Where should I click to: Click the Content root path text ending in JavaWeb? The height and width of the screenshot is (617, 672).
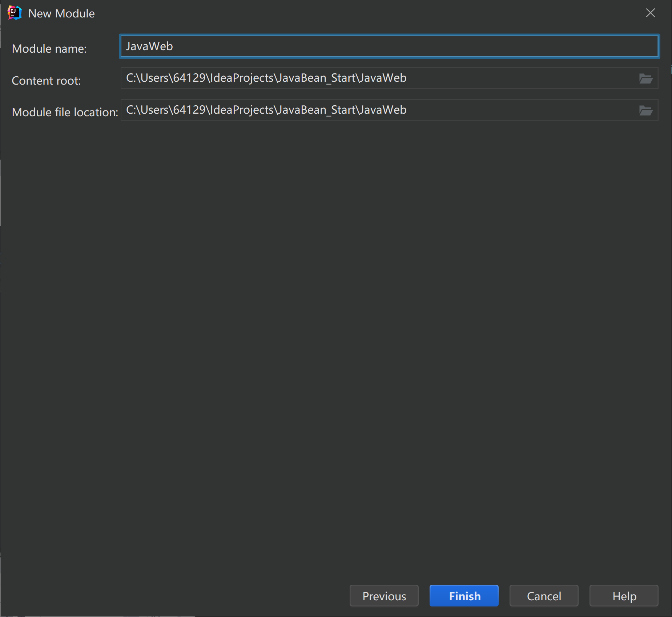coord(266,78)
